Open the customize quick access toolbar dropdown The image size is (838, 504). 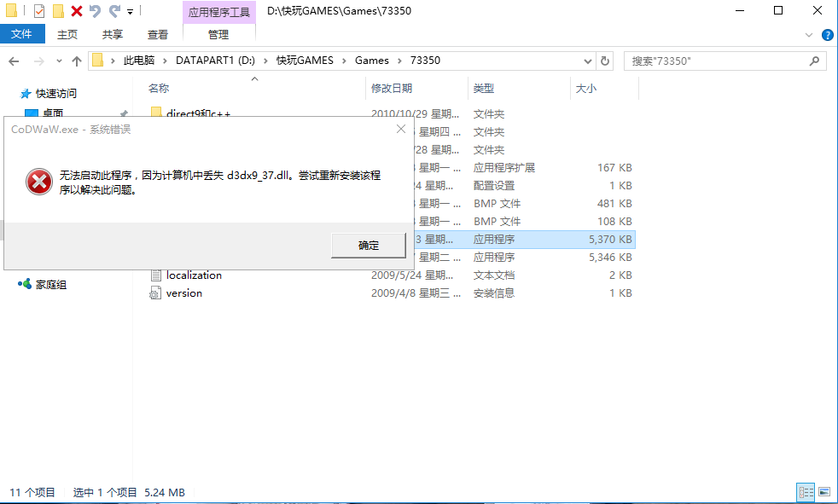tap(130, 11)
